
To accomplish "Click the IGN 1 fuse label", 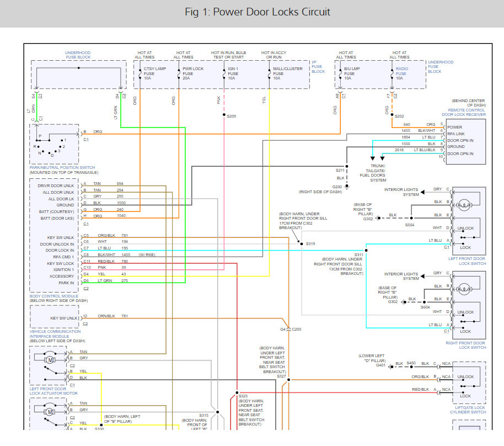I will 233,68.
